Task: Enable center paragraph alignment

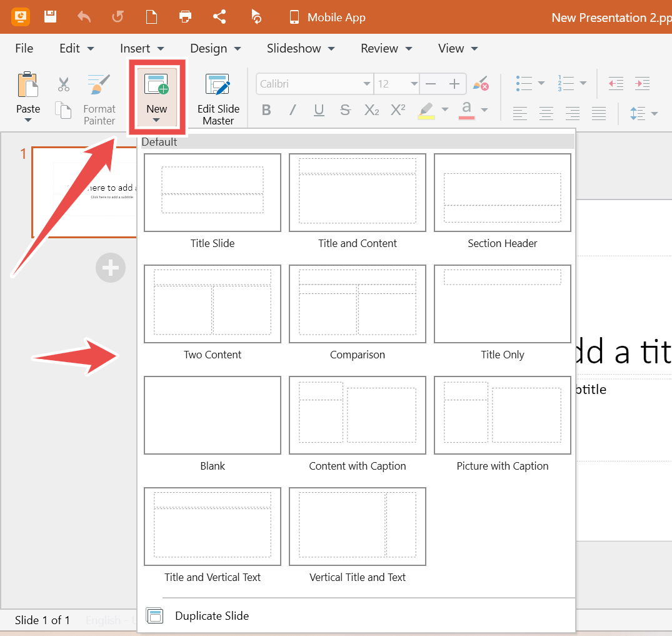Action: coord(546,113)
